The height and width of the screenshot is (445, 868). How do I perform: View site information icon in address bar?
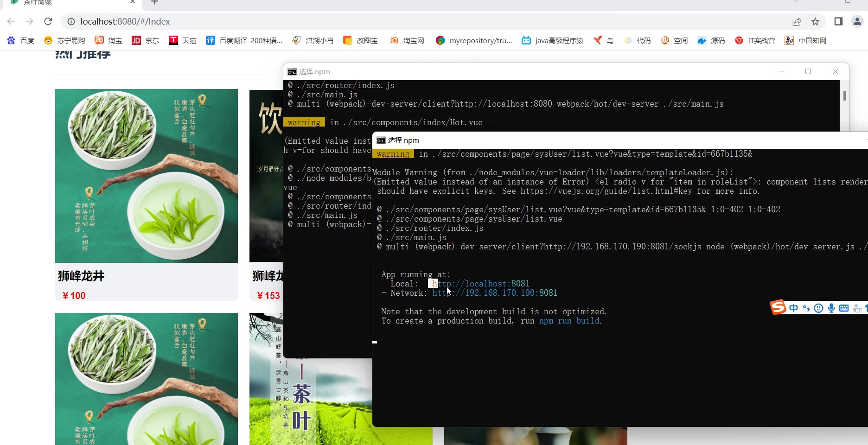pyautogui.click(x=71, y=22)
